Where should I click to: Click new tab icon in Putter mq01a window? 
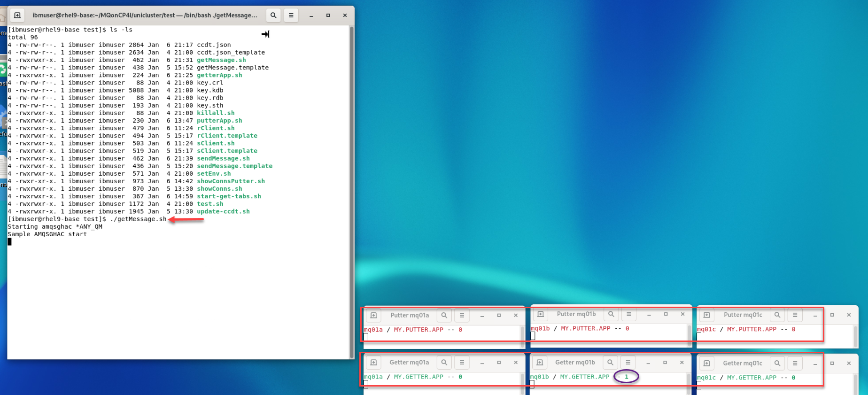point(374,316)
